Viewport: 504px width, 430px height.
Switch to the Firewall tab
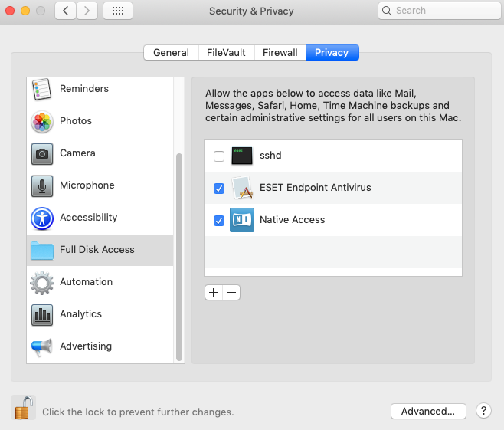(280, 53)
